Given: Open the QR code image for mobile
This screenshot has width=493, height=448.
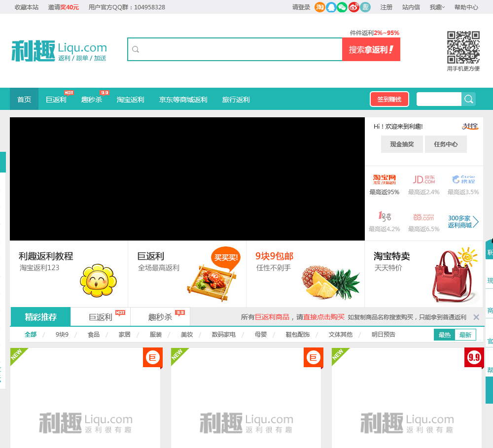Looking at the screenshot, I should click(463, 47).
